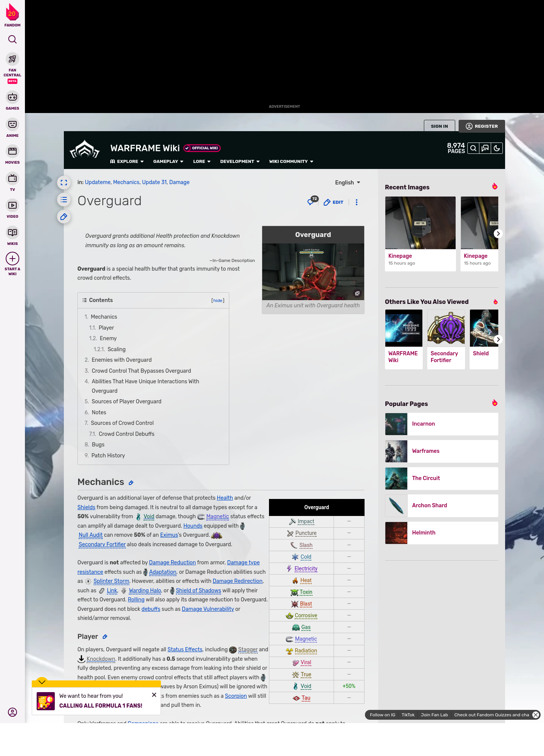
Task: Open the Updateme category link
Action: click(x=97, y=182)
